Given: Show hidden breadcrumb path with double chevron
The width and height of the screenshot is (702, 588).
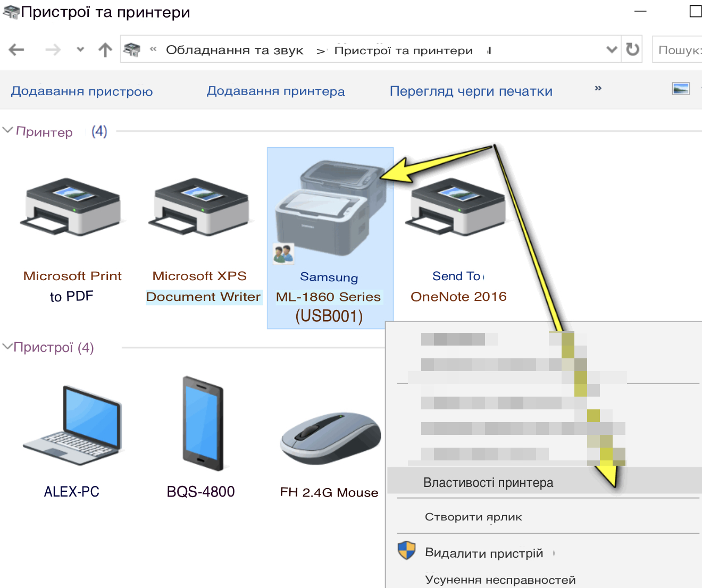Looking at the screenshot, I should pos(153,49).
